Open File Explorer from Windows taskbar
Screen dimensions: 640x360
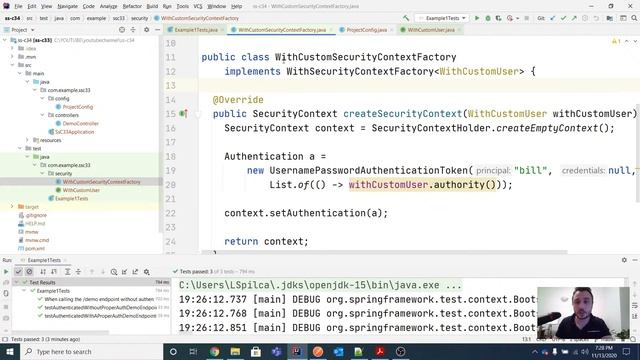pyautogui.click(x=235, y=351)
